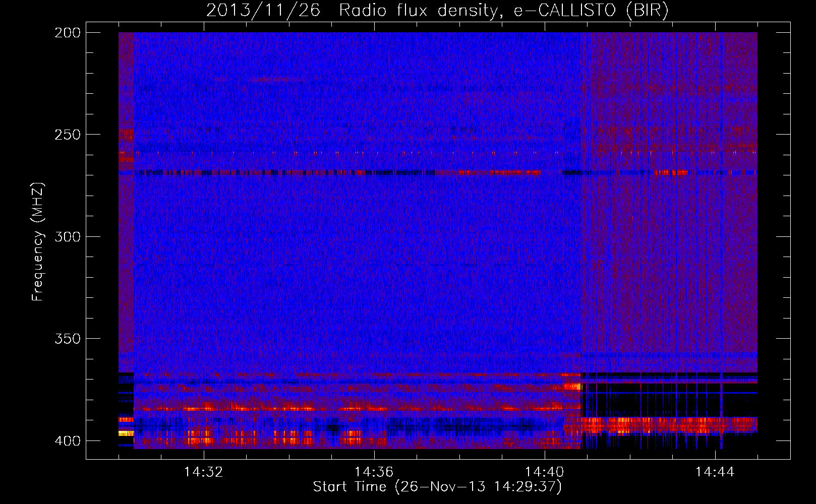816x504 pixels.
Task: Click the plot title '2013/11/26 Radio flux density, e-CALLISTO (BIR)'
Action: (437, 11)
